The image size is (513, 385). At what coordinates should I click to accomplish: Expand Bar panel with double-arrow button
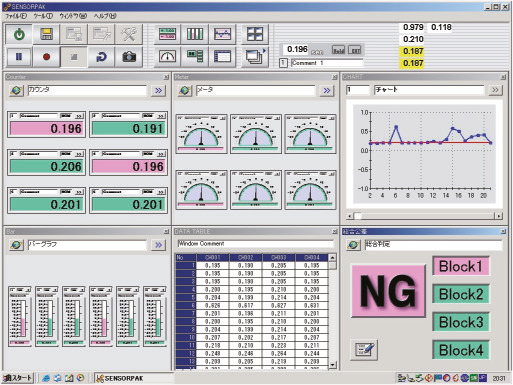[159, 245]
